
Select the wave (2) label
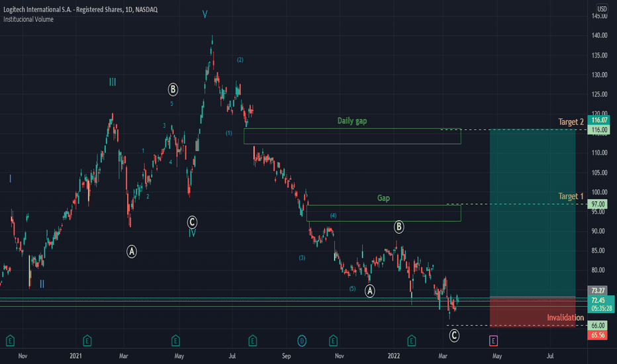(x=240, y=60)
